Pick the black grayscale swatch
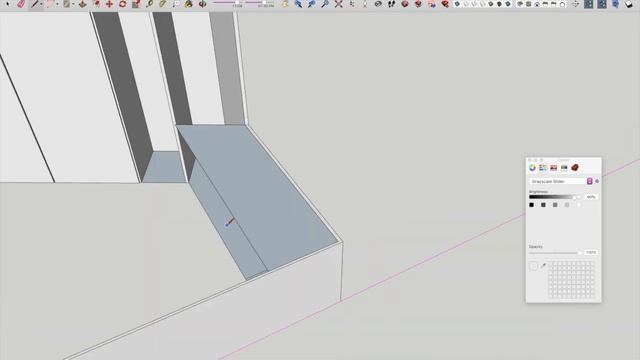This screenshot has width=640, height=360. pyautogui.click(x=531, y=205)
